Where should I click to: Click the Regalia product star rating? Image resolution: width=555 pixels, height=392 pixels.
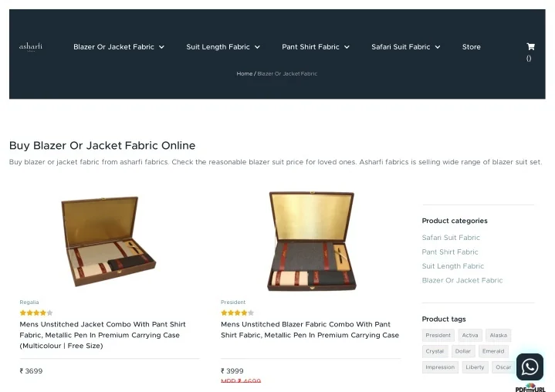(x=33, y=313)
